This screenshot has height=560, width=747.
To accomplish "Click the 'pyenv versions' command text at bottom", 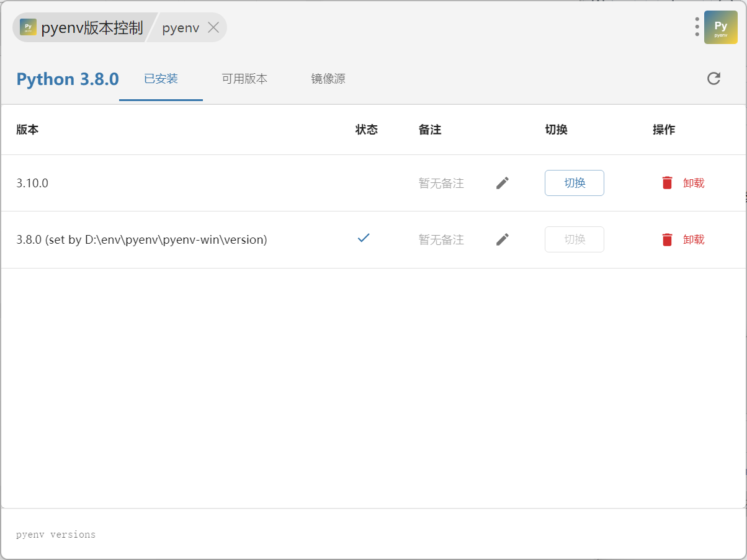I will 56,535.
